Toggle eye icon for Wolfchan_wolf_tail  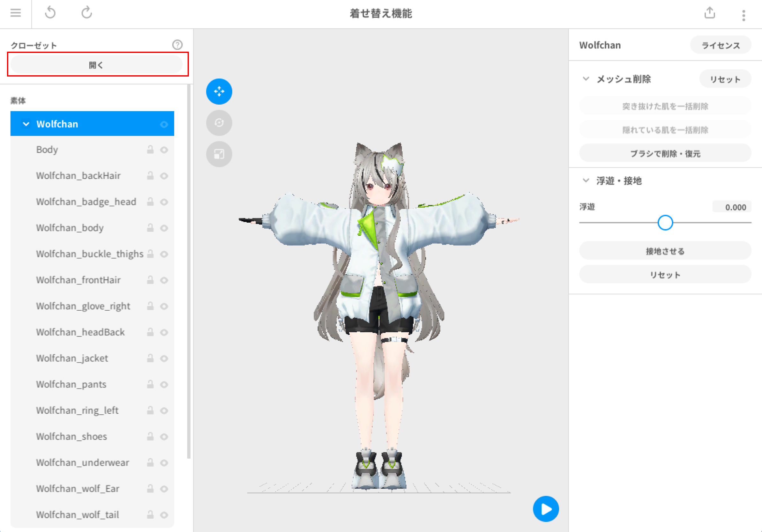pos(164,515)
